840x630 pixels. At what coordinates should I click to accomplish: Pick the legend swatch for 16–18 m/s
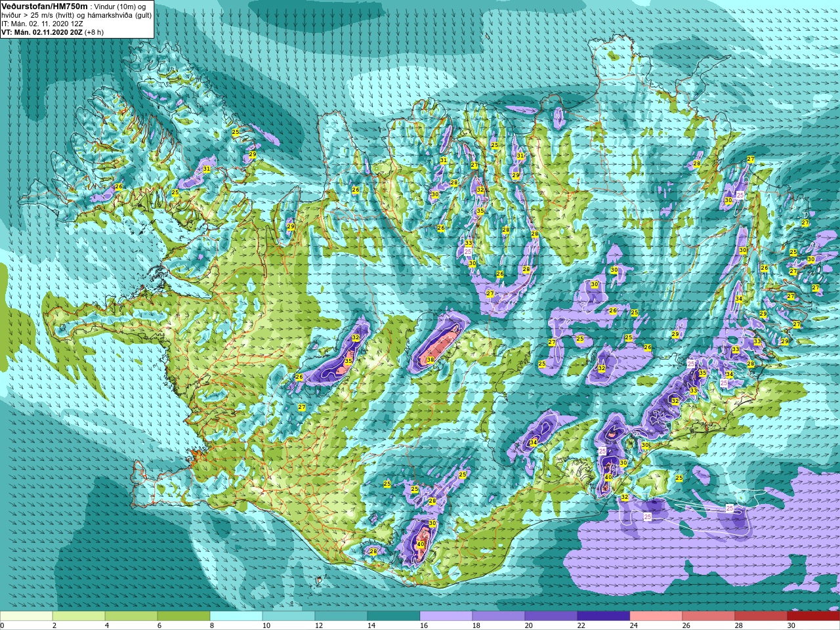tap(446, 616)
